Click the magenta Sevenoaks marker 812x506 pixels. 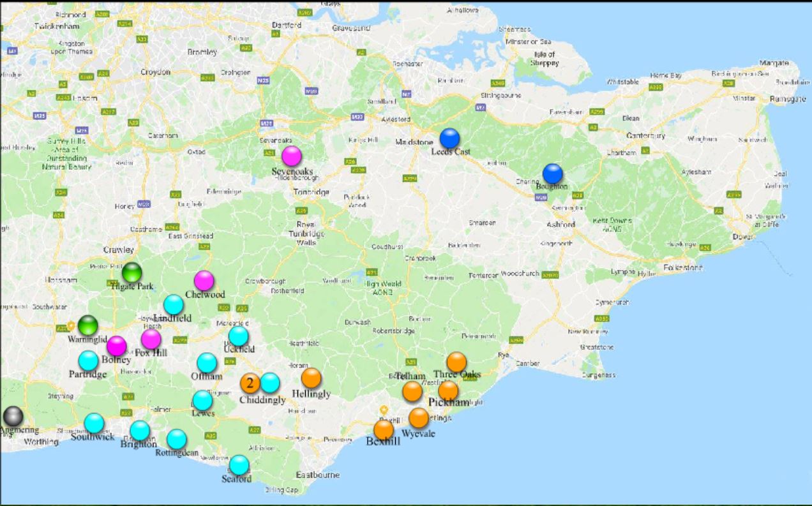pos(291,156)
